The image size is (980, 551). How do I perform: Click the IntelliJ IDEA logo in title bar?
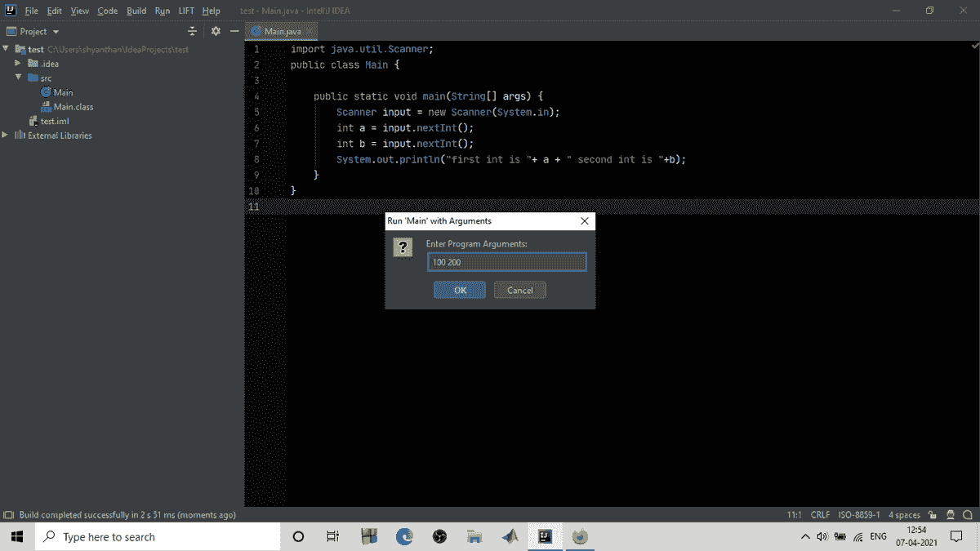(x=11, y=11)
